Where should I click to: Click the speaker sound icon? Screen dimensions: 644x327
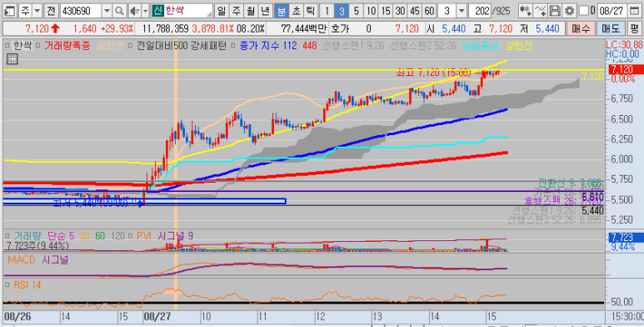pos(134,11)
